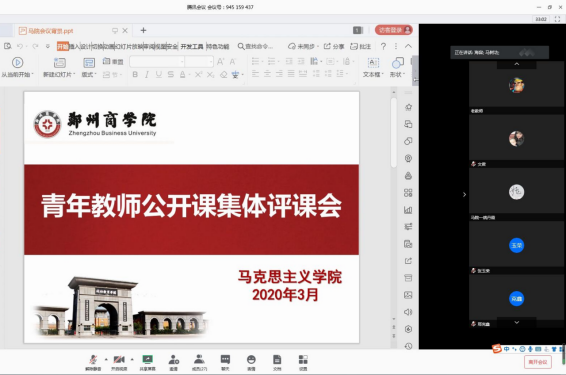Click the undo arrow
Image resolution: width=566 pixels, height=375 pixels.
[20, 46]
